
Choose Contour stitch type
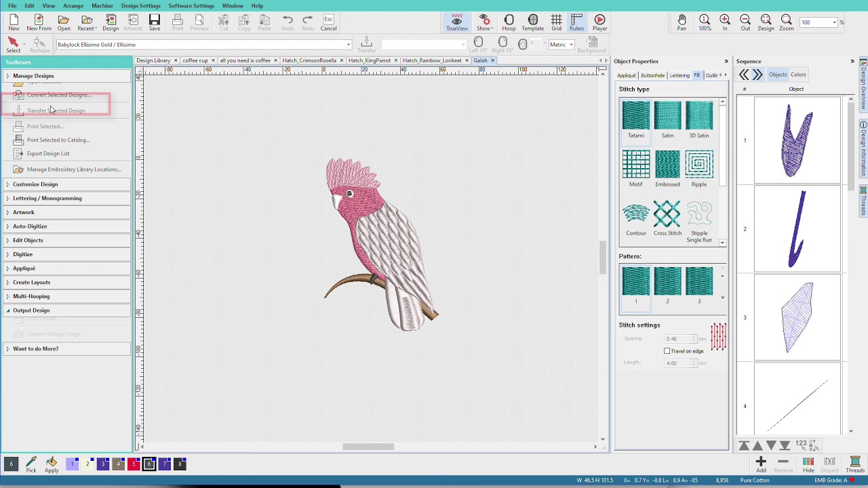pyautogui.click(x=636, y=218)
